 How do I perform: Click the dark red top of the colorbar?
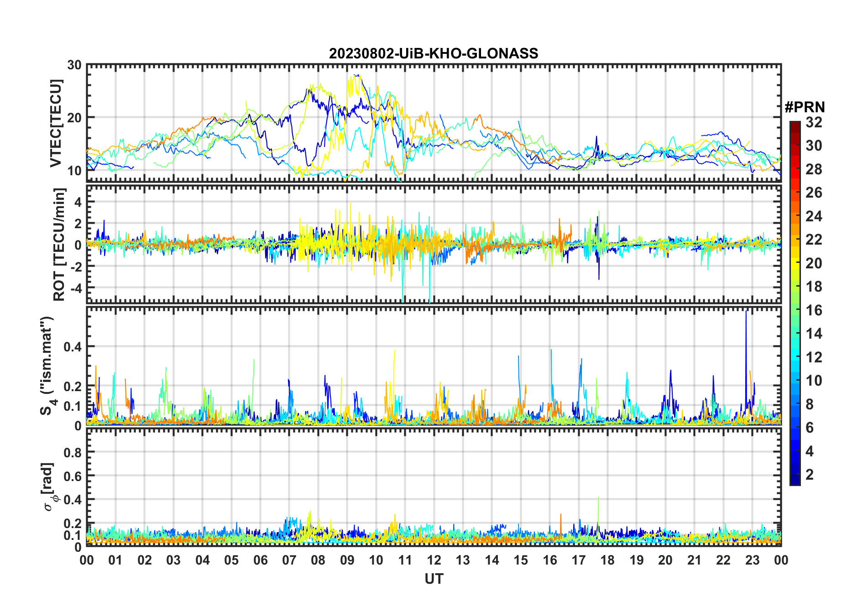point(795,125)
